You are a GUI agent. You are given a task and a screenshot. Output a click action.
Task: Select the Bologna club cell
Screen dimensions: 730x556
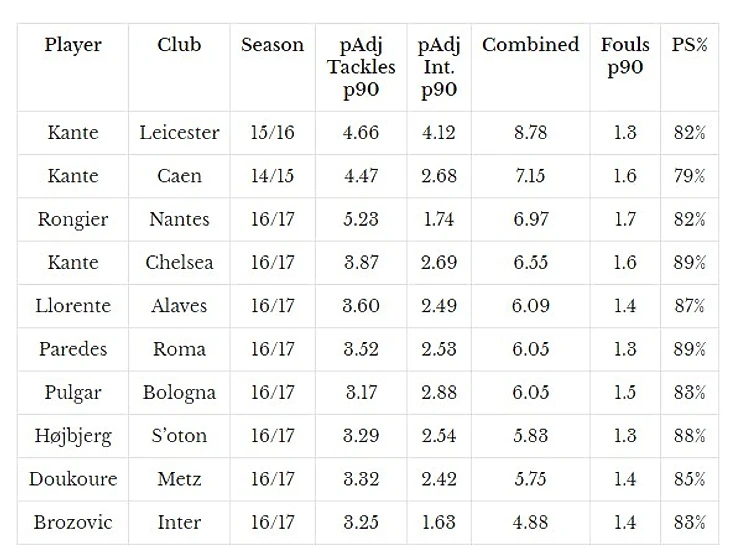pyautogui.click(x=179, y=392)
